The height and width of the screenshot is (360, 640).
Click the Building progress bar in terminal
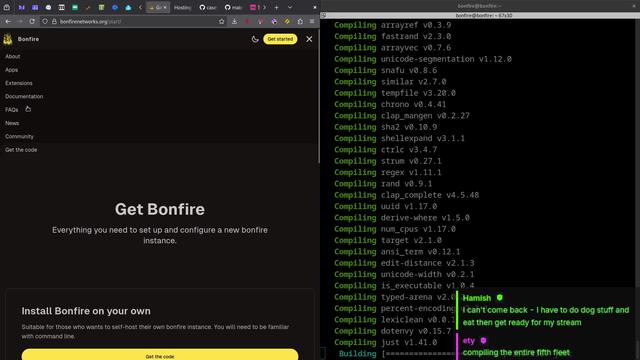click(418, 354)
